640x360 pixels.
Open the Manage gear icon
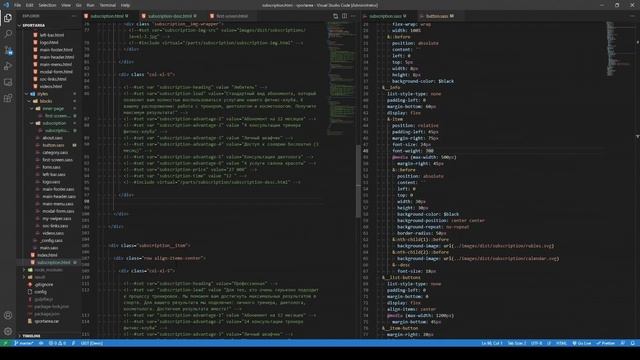8,331
